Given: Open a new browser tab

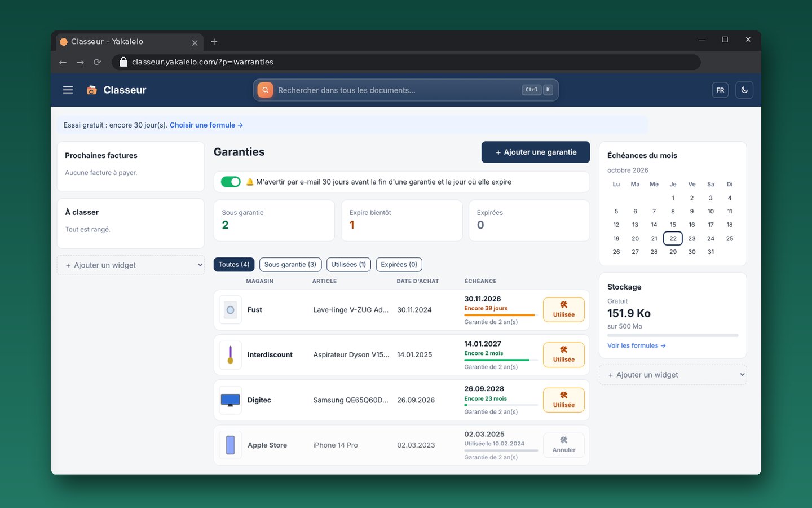Looking at the screenshot, I should [x=214, y=42].
